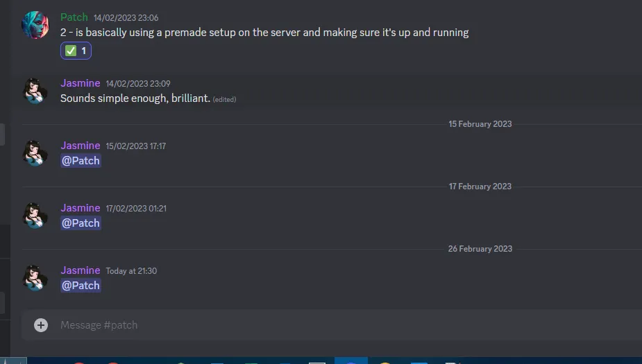Screen dimensions: 642x364
Task: Open the green Patch username
Action: point(74,17)
